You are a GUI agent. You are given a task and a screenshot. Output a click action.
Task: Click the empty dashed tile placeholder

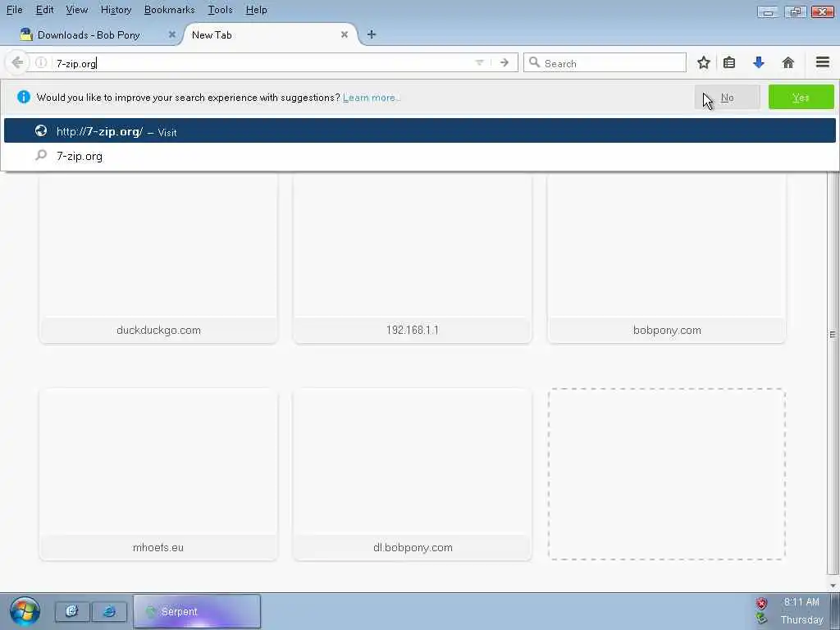667,475
